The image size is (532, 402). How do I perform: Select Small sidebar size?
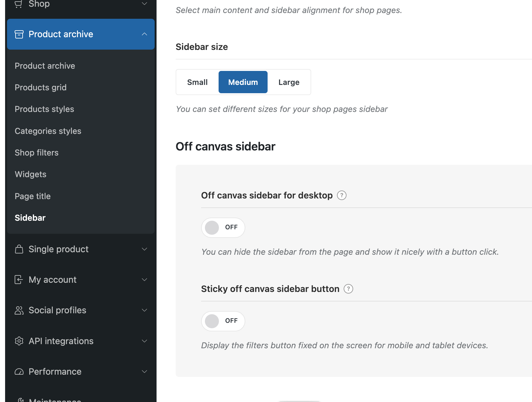[197, 82]
